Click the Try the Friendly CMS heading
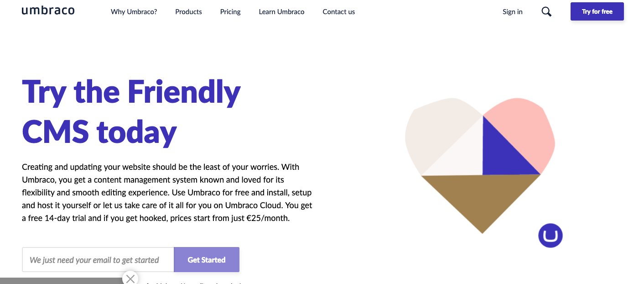This screenshot has width=644, height=284. (131, 112)
